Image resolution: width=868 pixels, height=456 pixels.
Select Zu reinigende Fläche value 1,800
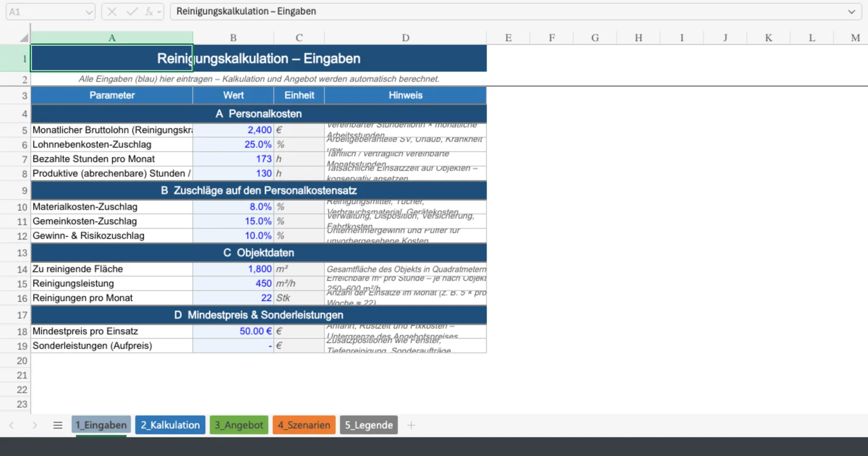click(x=233, y=269)
